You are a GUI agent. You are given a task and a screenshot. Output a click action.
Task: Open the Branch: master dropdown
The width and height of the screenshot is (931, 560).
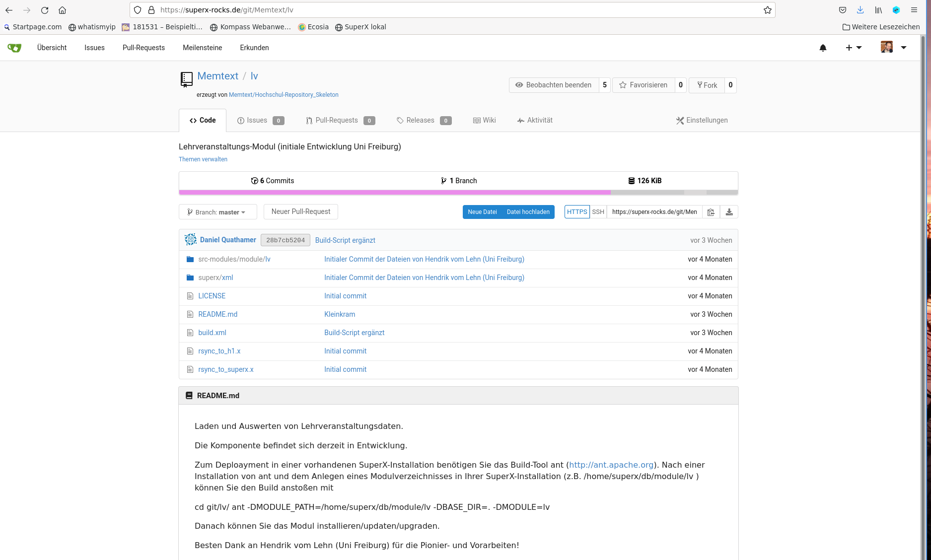click(218, 212)
